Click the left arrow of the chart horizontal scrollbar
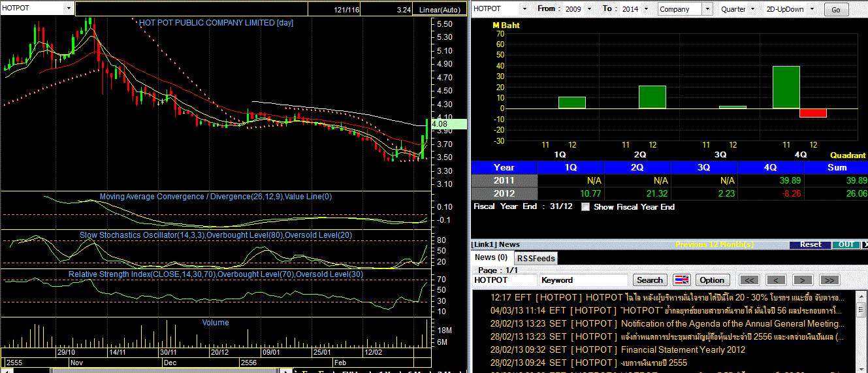This screenshot has height=373, width=868. [x=7, y=371]
